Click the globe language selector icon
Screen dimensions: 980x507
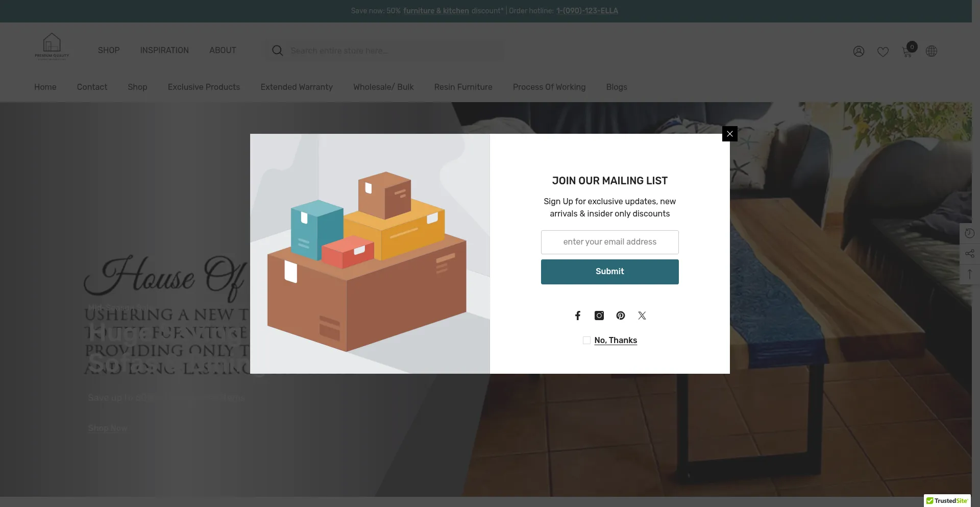coord(932,51)
